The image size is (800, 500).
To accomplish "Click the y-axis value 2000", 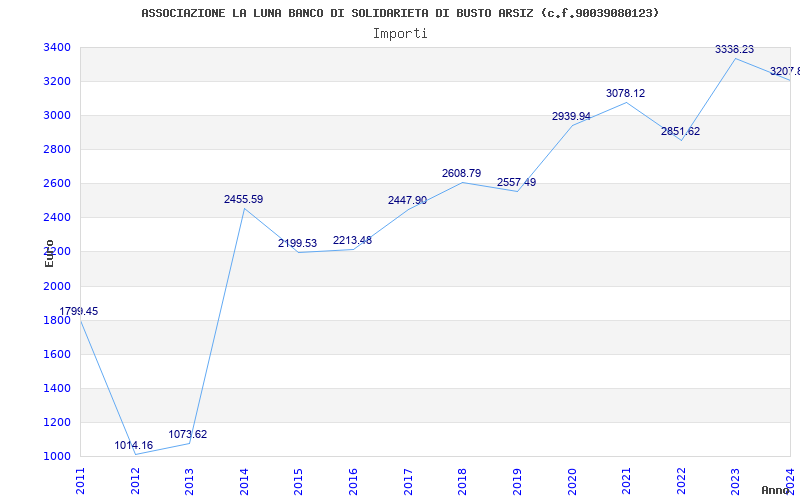I will tap(57, 286).
